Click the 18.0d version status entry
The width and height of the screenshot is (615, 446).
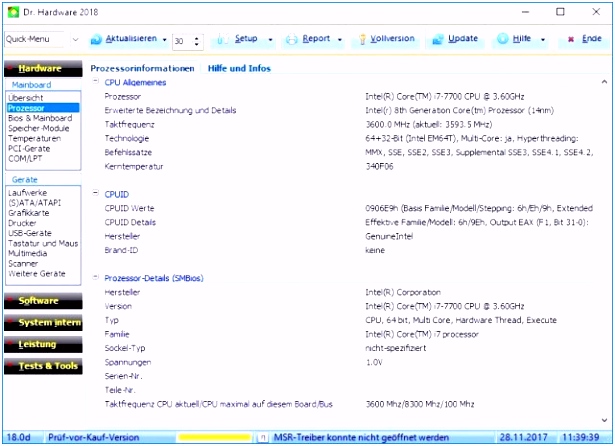click(18, 437)
